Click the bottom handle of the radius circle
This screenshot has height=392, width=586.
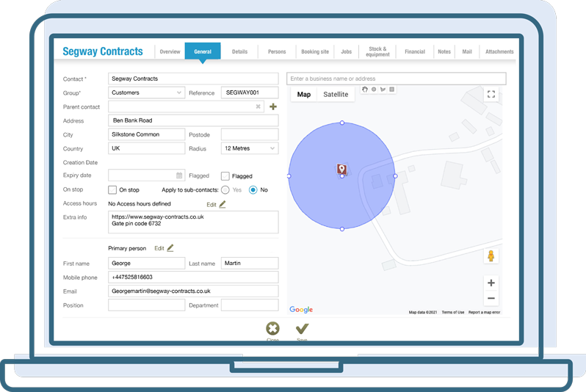point(342,229)
